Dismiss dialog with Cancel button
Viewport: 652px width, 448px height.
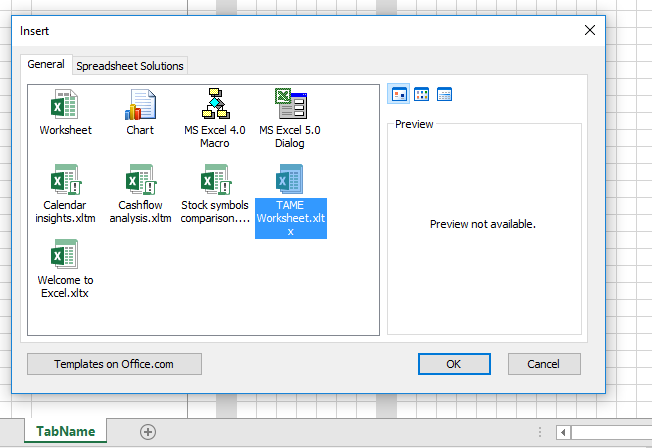click(544, 364)
